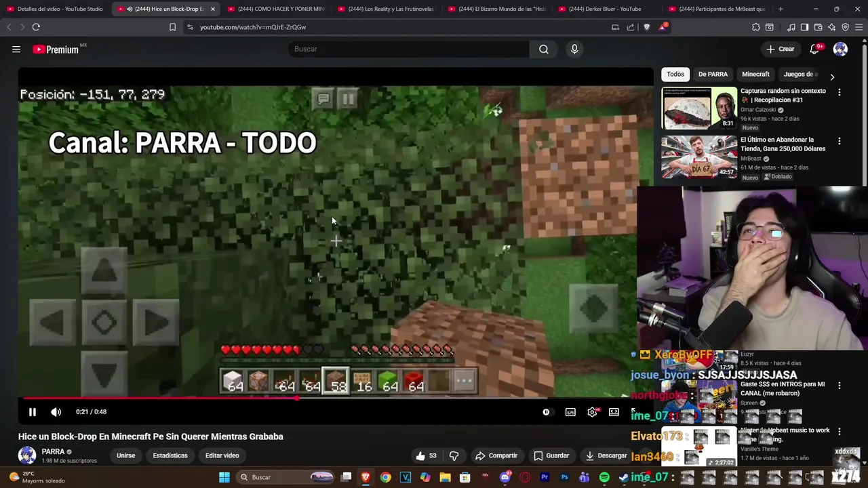Click the Compartir button
The height and width of the screenshot is (488, 868).
pos(496,455)
